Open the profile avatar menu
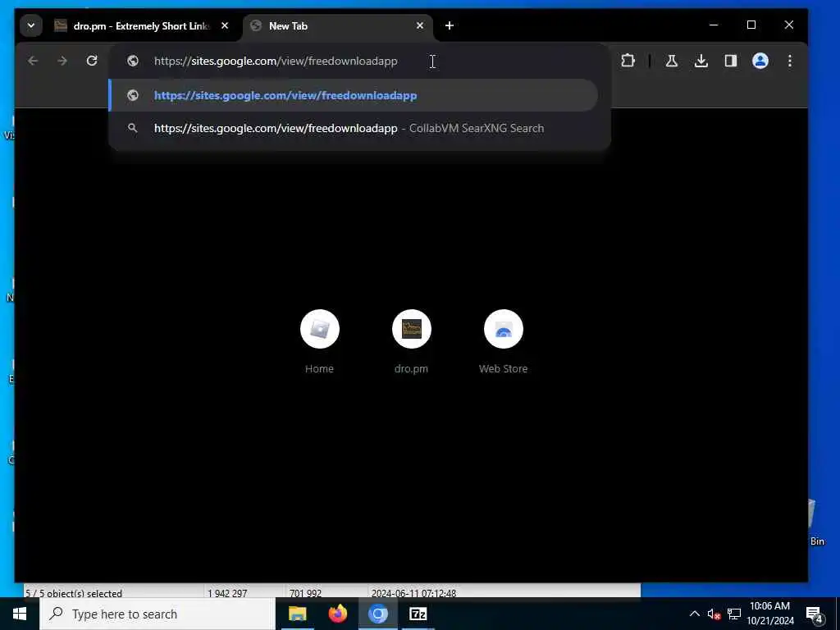Screen dimensions: 840x630 (x=760, y=61)
